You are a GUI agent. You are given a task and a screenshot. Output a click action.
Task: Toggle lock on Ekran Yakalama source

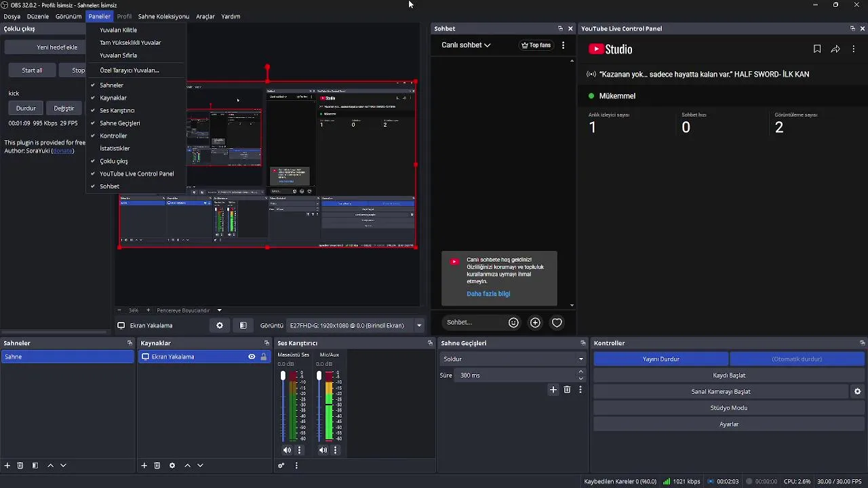(x=263, y=357)
